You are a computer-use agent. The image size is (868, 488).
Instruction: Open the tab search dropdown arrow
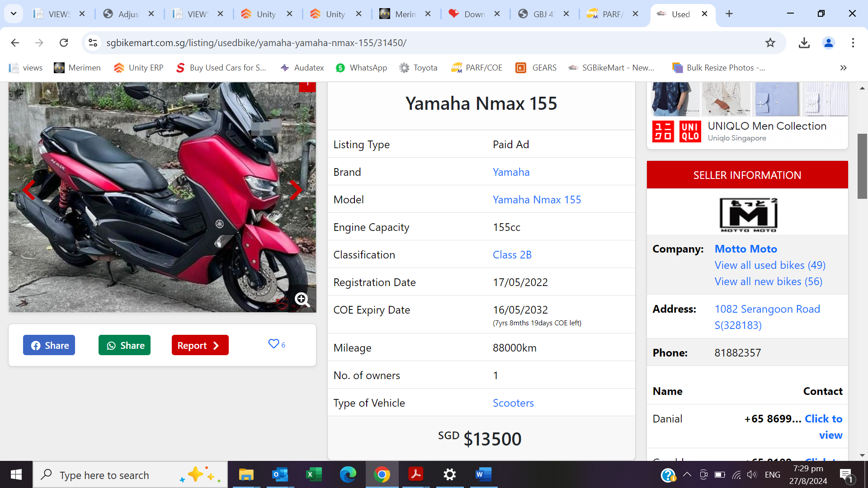pos(14,14)
